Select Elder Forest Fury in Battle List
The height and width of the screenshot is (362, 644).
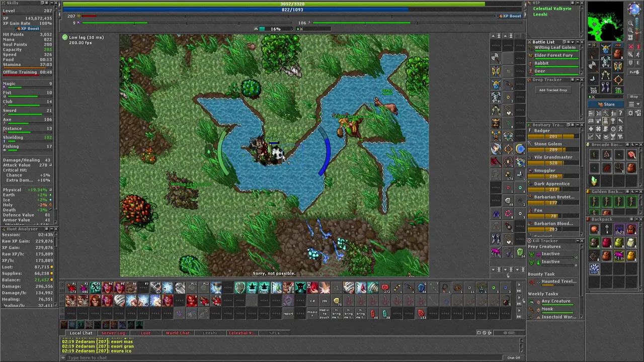[x=553, y=56]
